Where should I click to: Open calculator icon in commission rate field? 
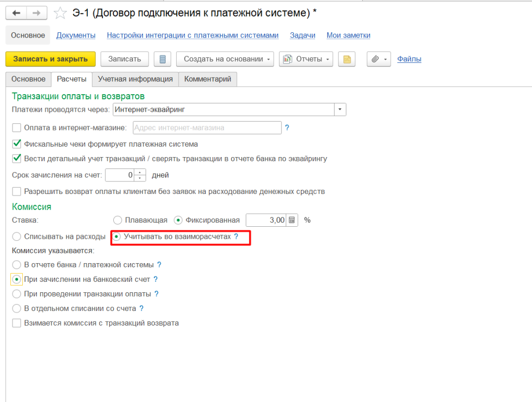click(x=292, y=220)
